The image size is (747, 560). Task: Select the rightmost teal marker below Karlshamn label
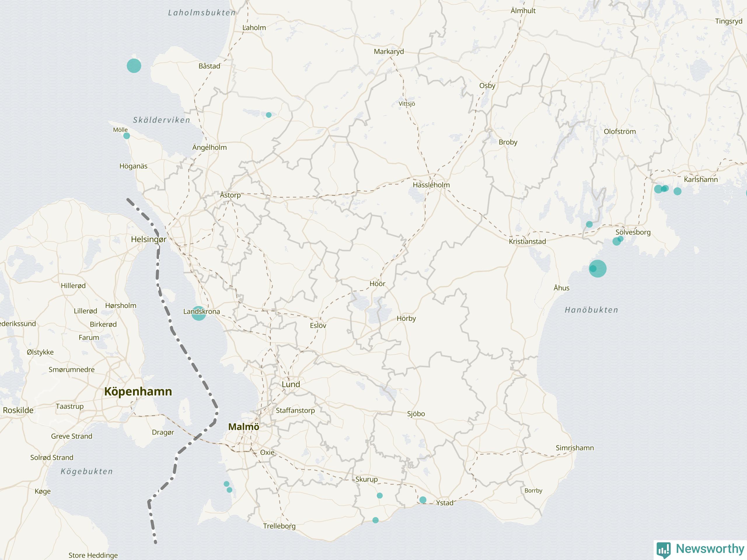tap(678, 191)
